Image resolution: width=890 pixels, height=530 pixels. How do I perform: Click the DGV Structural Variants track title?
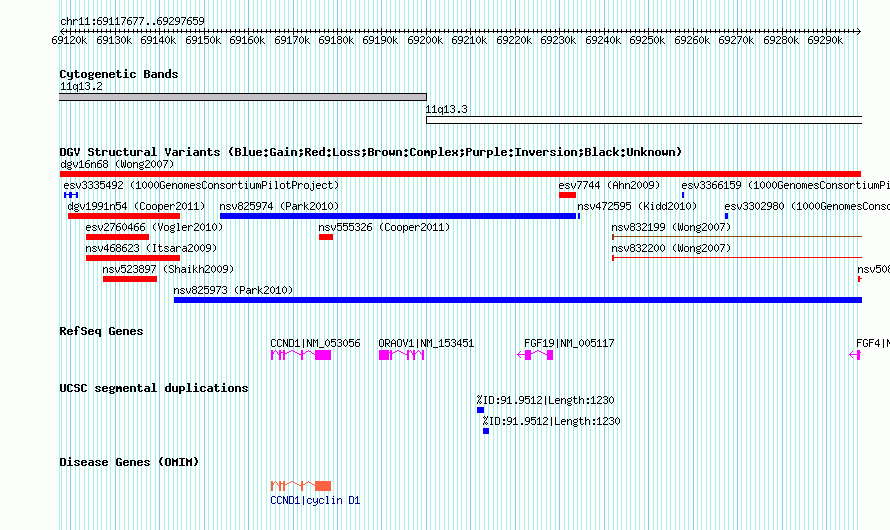371,152
